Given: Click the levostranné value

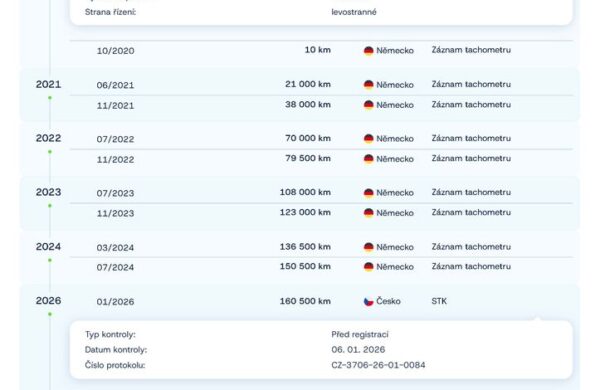Looking at the screenshot, I should (354, 12).
